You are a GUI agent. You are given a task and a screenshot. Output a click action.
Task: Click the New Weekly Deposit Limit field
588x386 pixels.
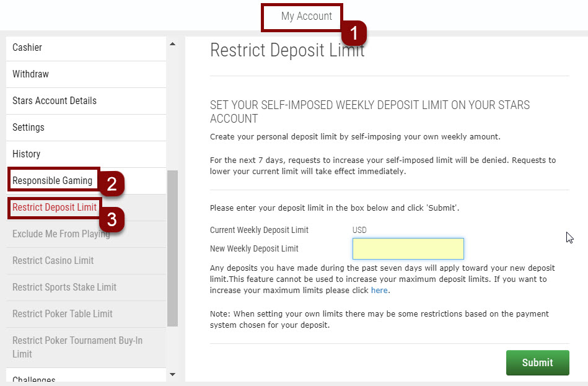coord(408,248)
